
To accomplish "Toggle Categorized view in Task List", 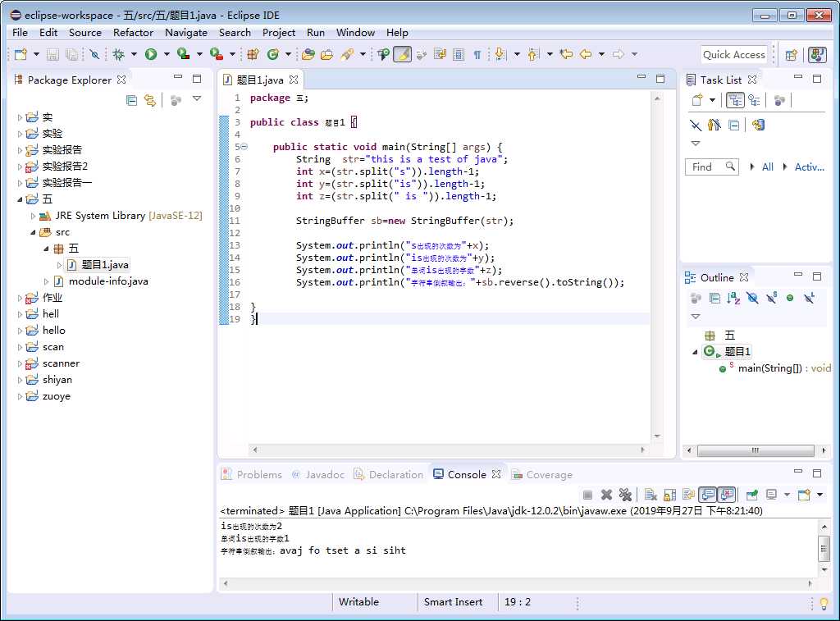I will click(735, 100).
